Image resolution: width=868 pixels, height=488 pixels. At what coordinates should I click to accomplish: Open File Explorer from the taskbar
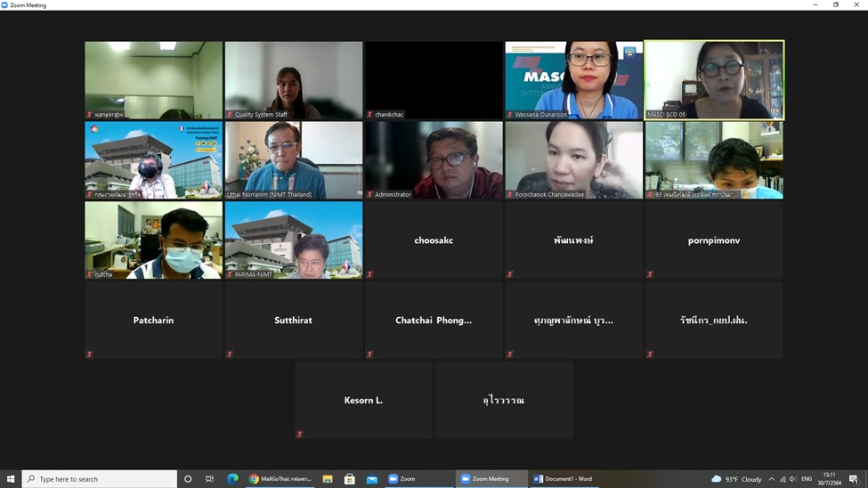coord(328,479)
